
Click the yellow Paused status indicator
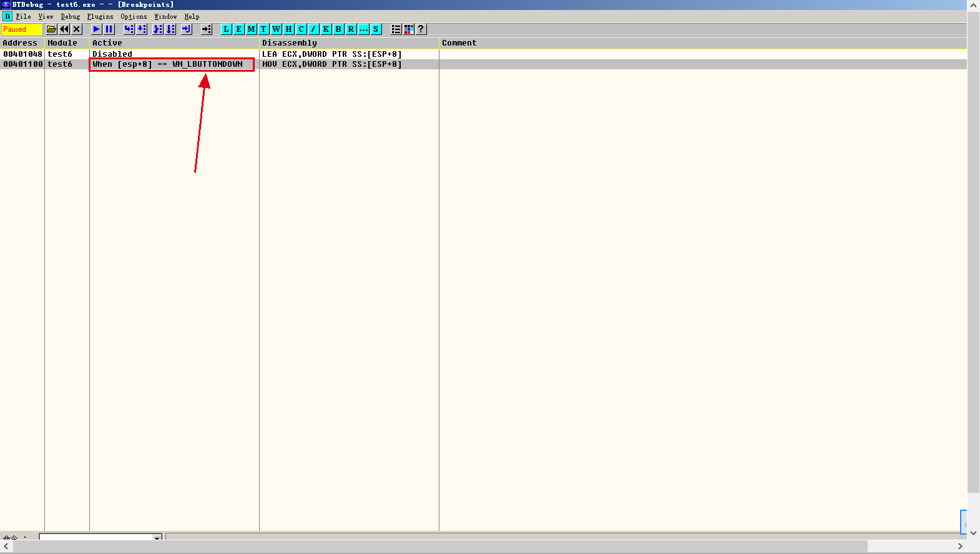coord(22,29)
